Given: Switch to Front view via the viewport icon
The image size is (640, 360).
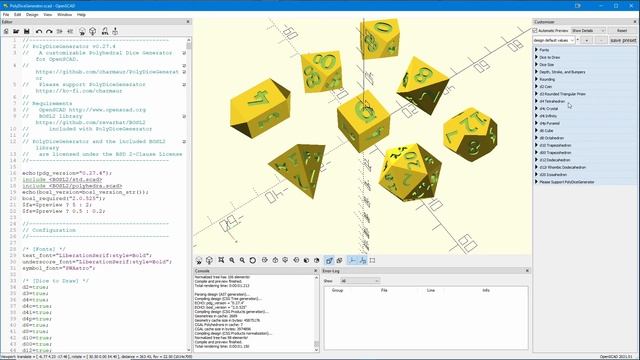Looking at the screenshot, I should point(306,260).
